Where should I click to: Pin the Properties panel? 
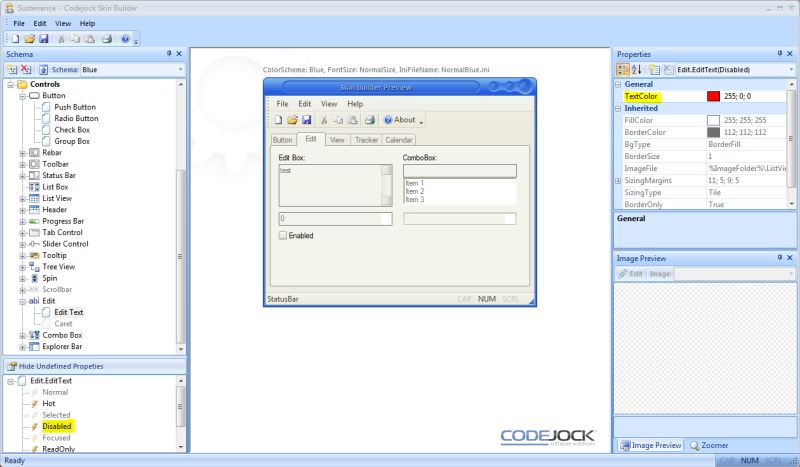pyautogui.click(x=780, y=54)
